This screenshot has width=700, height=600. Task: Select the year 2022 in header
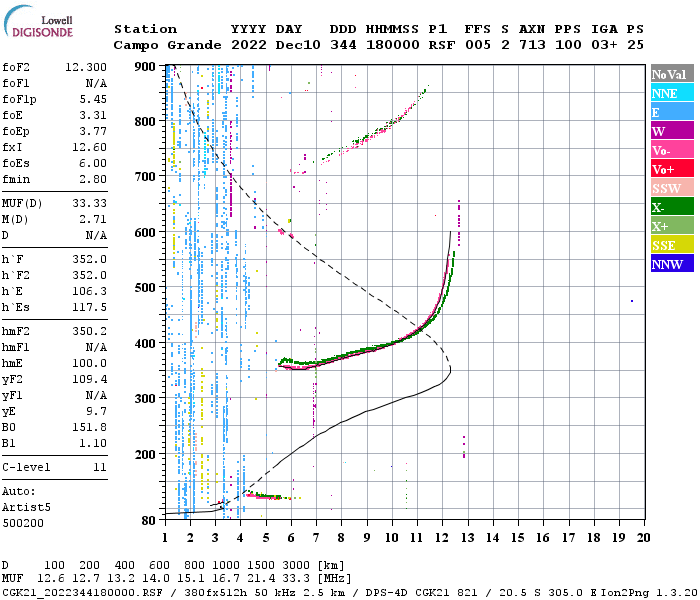coord(249,45)
